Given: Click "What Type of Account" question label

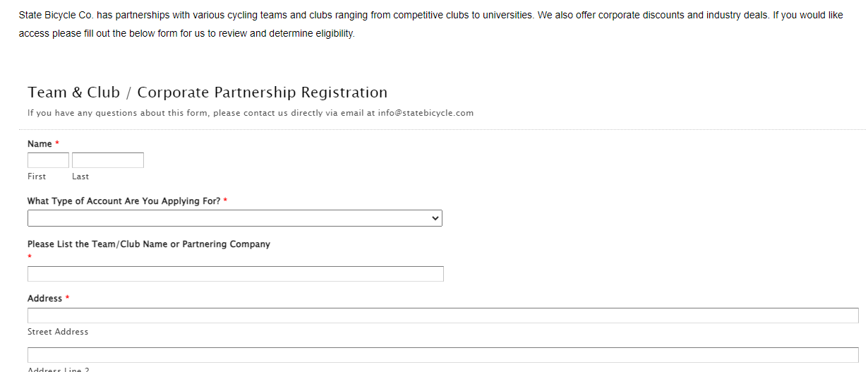Looking at the screenshot, I should point(123,201).
